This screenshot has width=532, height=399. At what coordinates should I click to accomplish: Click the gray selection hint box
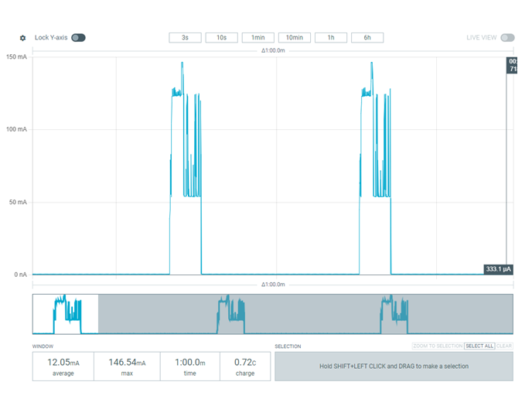coord(394,367)
